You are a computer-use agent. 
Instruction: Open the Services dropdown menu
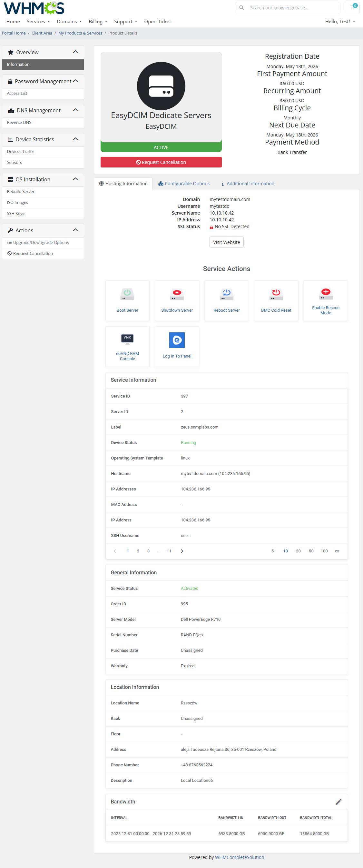pos(38,21)
